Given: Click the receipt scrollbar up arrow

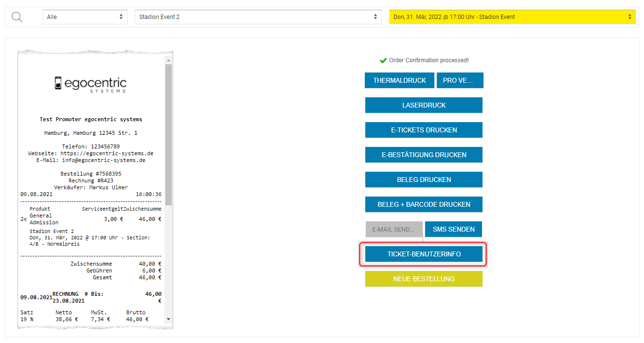Looking at the screenshot, I should click(x=169, y=61).
